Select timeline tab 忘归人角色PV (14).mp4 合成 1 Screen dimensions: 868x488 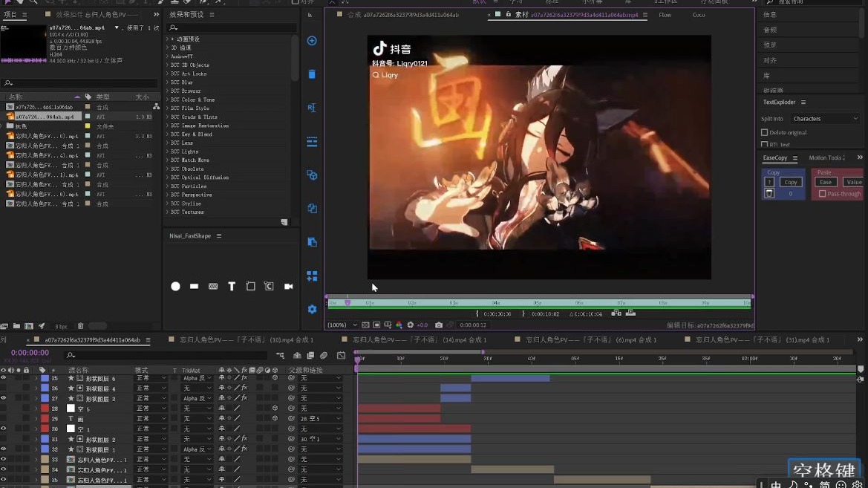click(420, 339)
